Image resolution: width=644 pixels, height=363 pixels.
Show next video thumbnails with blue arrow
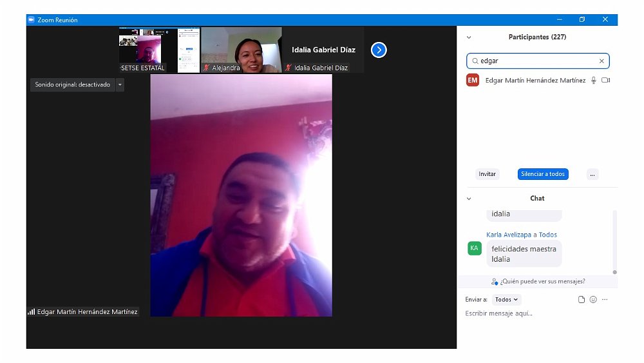tap(379, 50)
